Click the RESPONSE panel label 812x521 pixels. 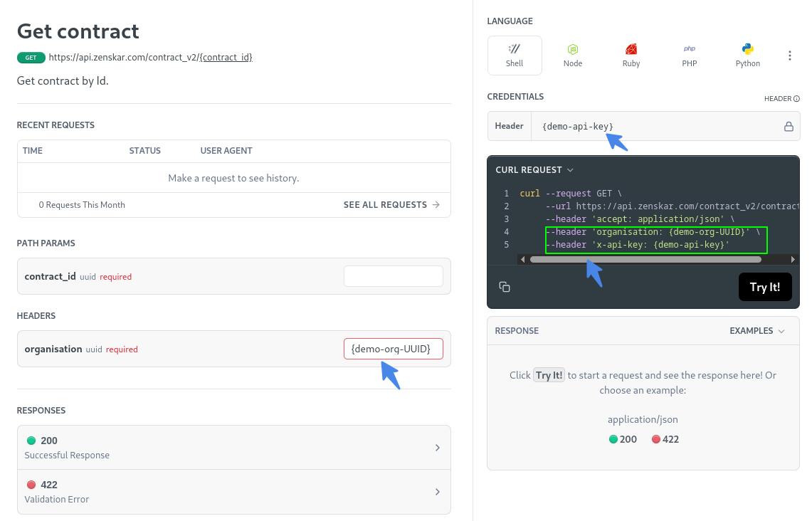click(517, 331)
